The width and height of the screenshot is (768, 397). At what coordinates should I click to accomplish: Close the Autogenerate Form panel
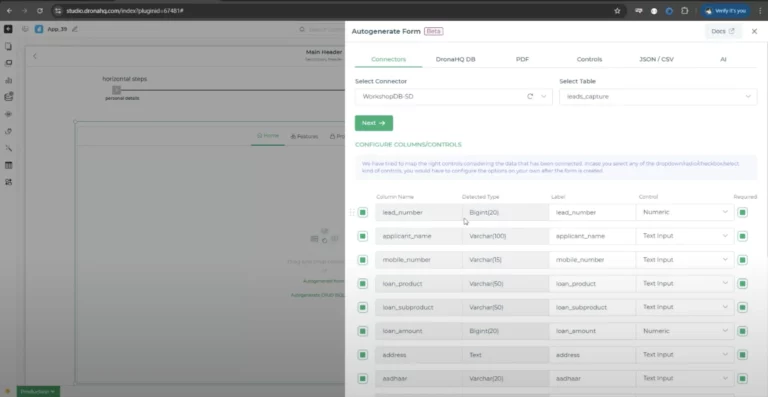(x=754, y=31)
